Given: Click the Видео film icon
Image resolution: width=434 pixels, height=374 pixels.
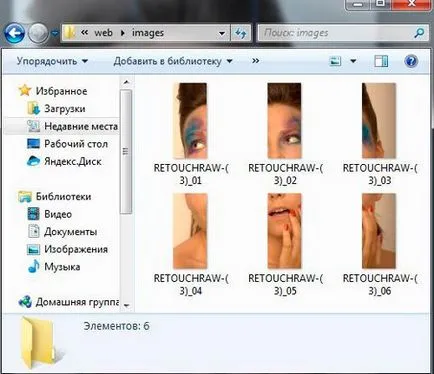Looking at the screenshot, I should tap(33, 214).
